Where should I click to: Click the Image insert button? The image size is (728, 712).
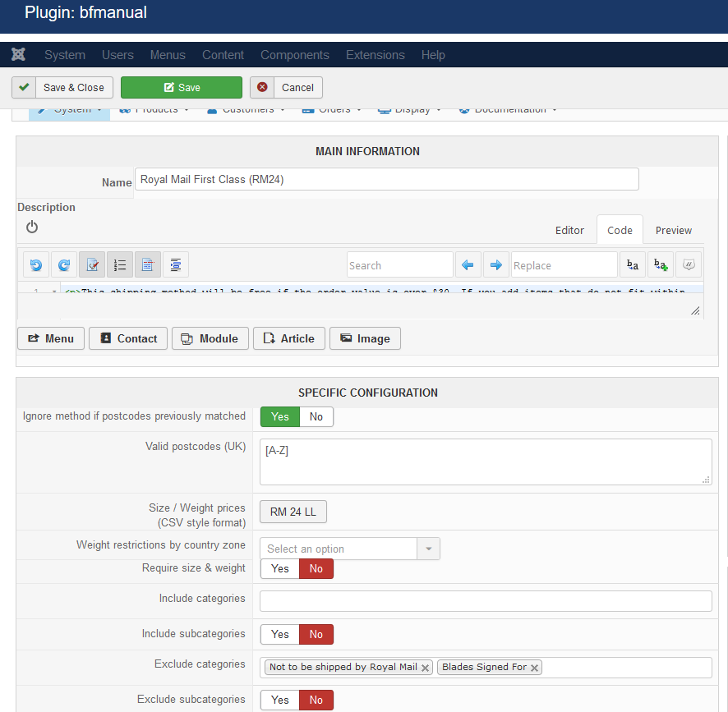pos(365,338)
